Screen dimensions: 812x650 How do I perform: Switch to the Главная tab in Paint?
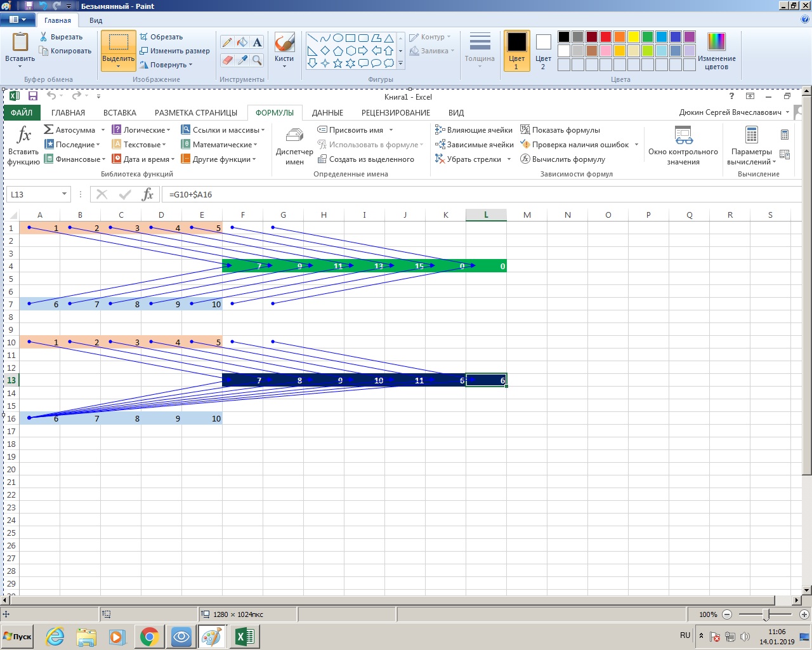coord(58,20)
